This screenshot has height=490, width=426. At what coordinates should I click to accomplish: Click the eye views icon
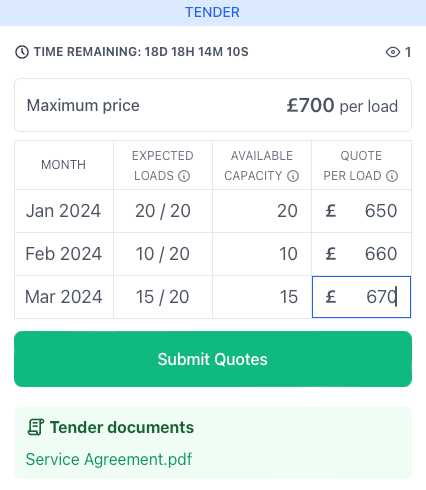coord(393,52)
